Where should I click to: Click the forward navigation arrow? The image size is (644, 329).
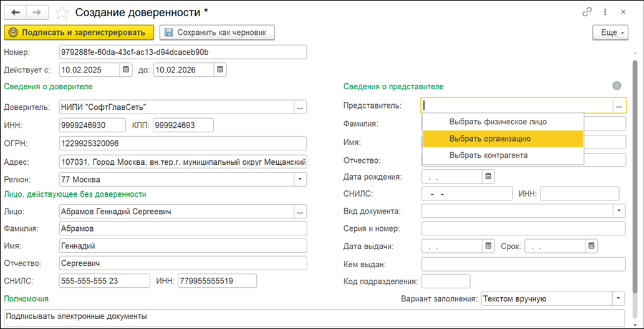37,12
